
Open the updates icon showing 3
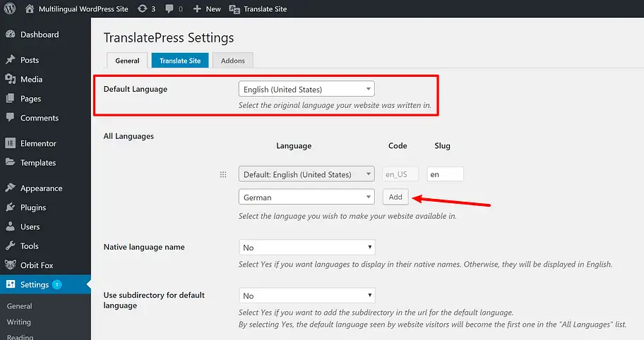(142, 8)
